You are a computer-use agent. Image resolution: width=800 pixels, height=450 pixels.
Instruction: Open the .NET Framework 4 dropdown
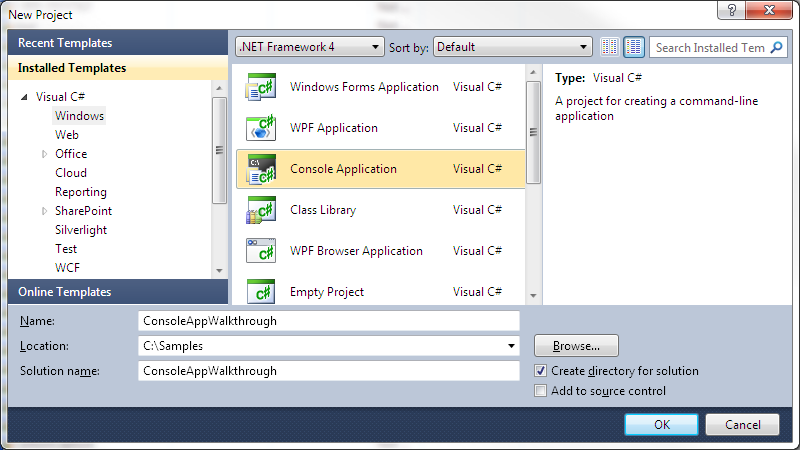(x=310, y=47)
